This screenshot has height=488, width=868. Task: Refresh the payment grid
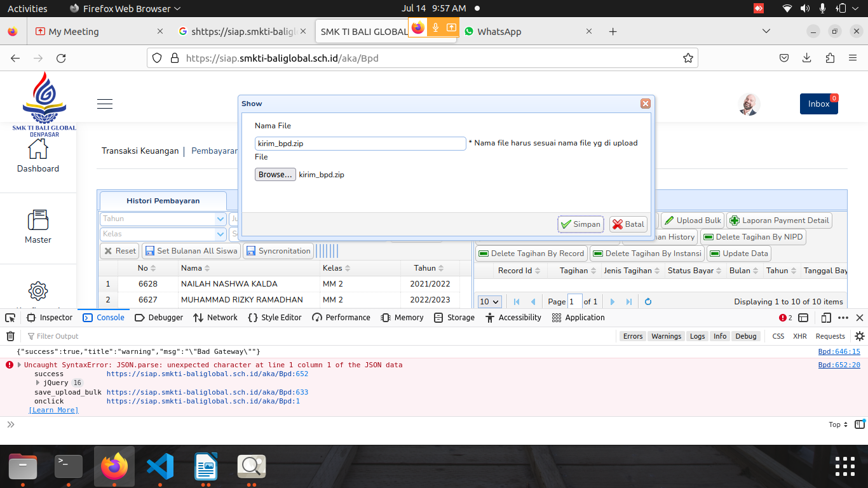(648, 302)
